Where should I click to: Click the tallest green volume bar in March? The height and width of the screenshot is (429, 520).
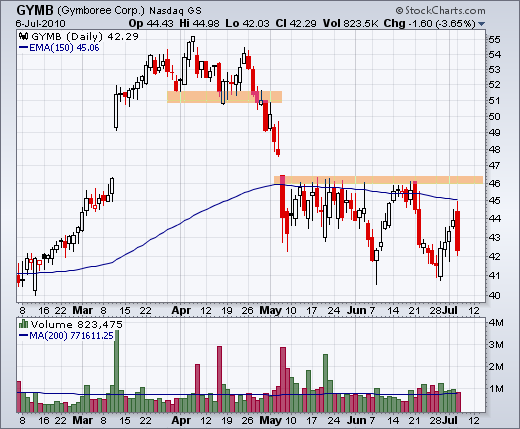[x=116, y=371]
